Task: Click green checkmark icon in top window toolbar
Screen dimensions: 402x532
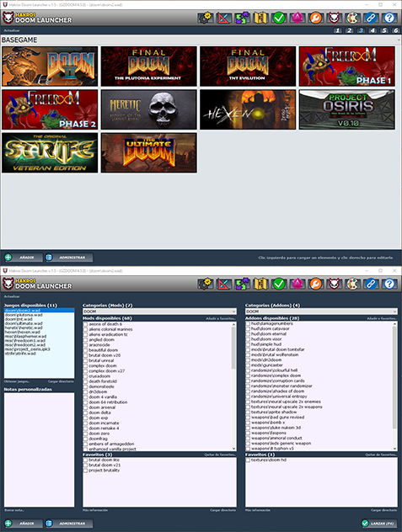Action: point(279,18)
